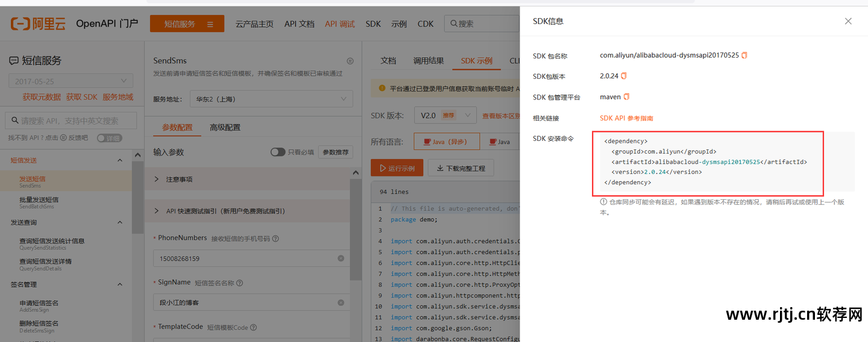Open the SDK top menu item
This screenshot has height=342, width=868.
(373, 24)
